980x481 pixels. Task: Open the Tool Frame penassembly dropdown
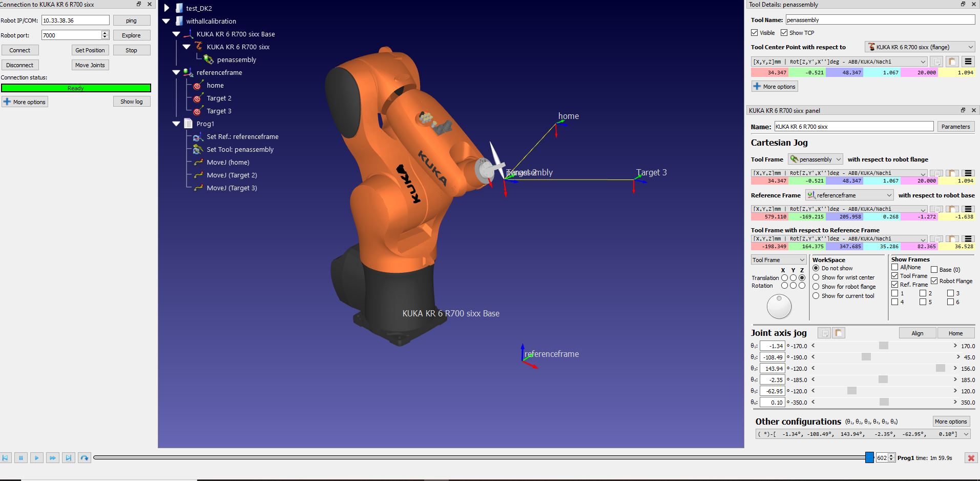pyautogui.click(x=816, y=159)
